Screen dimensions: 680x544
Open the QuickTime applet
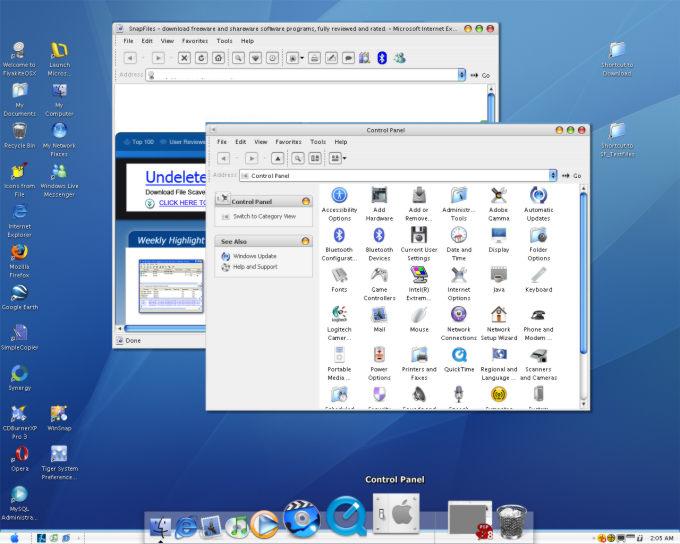pos(459,360)
